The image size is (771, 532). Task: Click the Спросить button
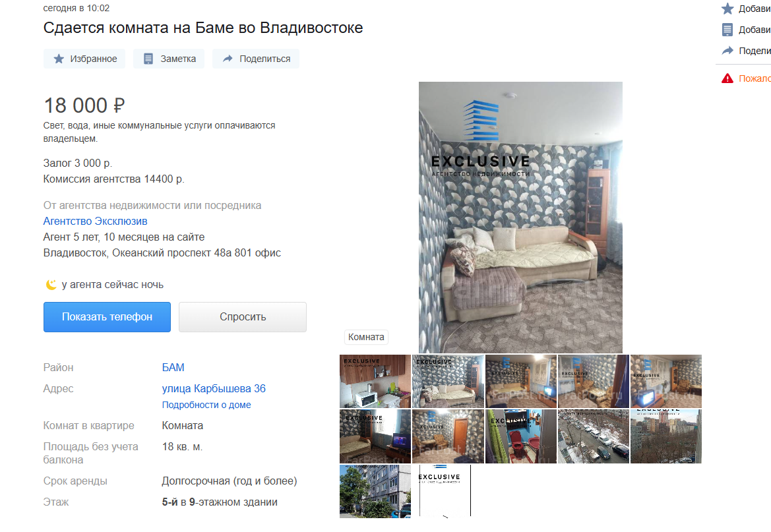point(243,317)
